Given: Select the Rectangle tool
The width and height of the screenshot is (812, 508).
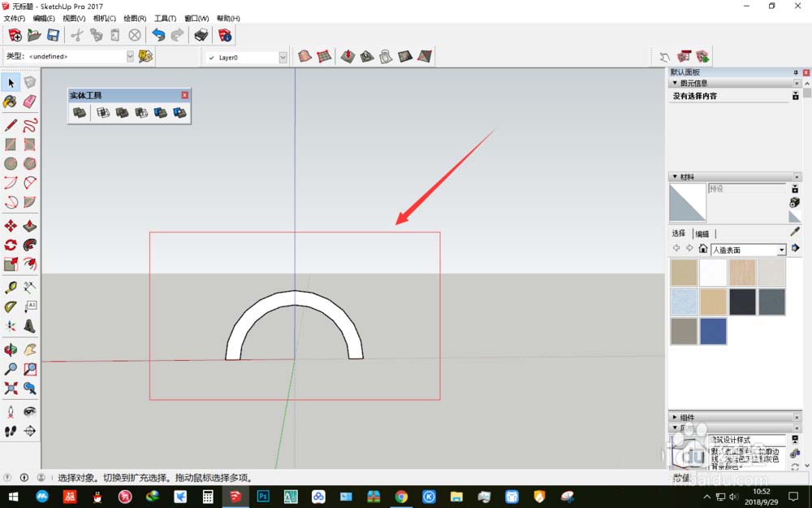Looking at the screenshot, I should pos(11,144).
